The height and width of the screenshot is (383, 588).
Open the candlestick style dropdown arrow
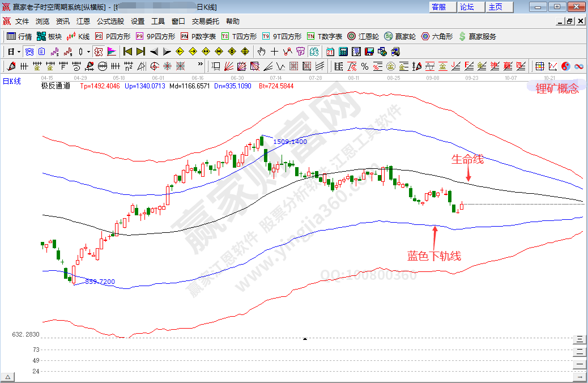pos(88,52)
